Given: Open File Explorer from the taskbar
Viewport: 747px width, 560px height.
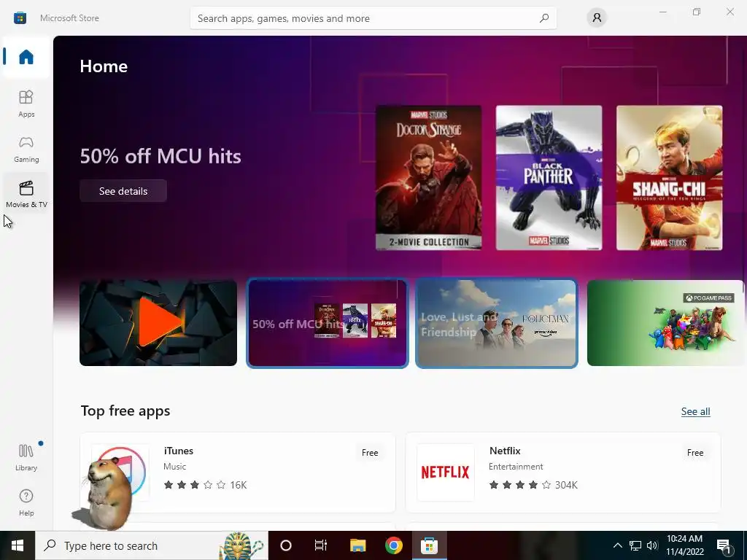Looking at the screenshot, I should pyautogui.click(x=357, y=545).
